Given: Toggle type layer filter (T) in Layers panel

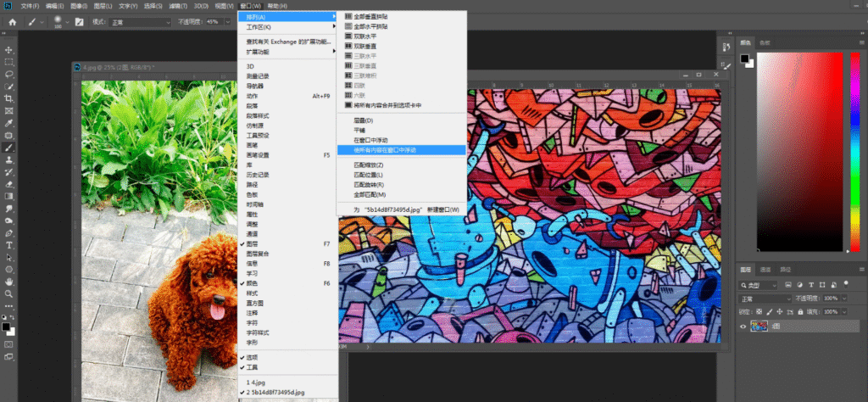Looking at the screenshot, I should click(x=811, y=285).
